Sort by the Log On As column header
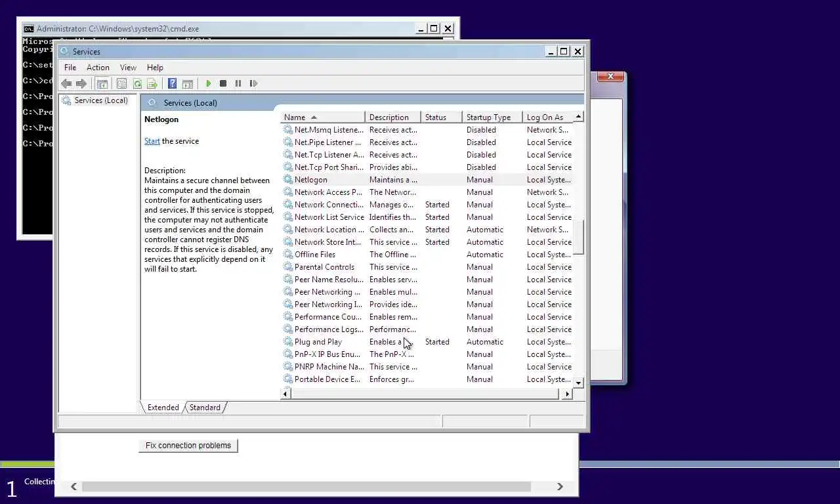 coord(548,117)
